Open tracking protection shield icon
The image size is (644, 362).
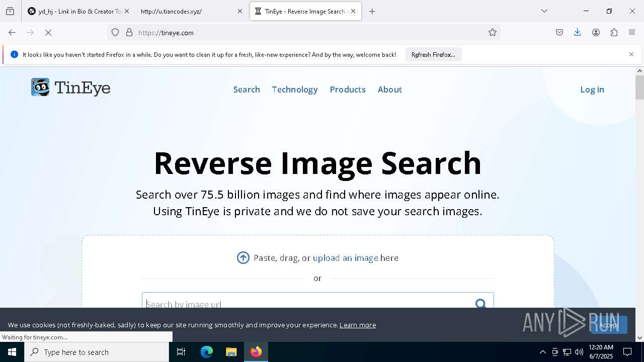click(115, 33)
